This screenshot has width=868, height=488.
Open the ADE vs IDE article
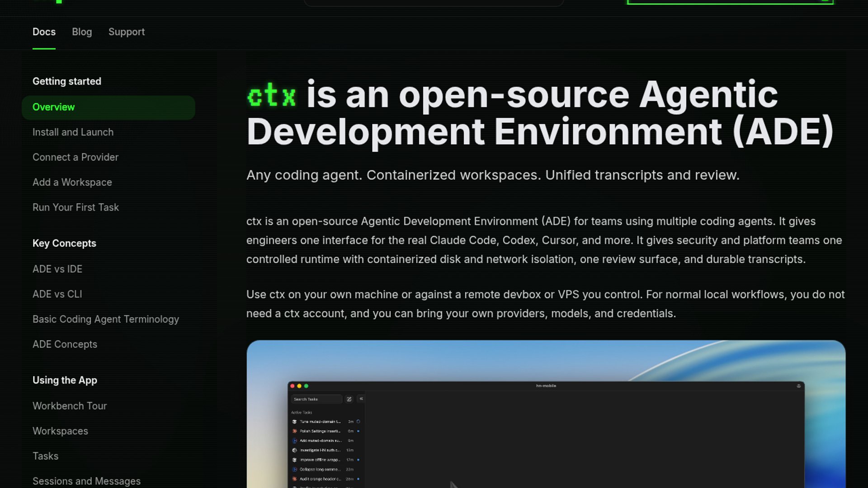[x=57, y=269]
